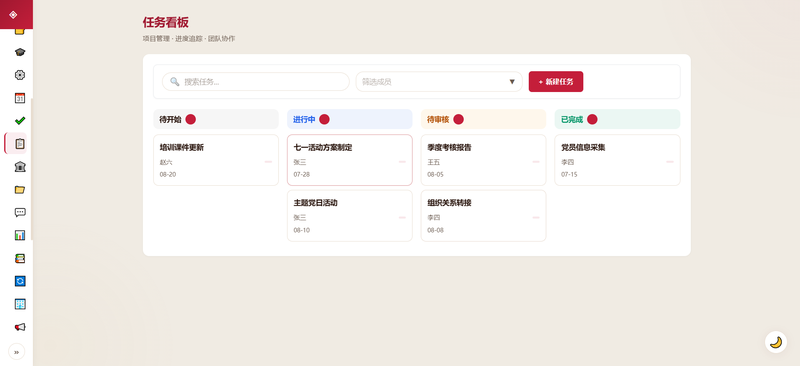
Task: Click the 待开始 column header
Action: 216,119
